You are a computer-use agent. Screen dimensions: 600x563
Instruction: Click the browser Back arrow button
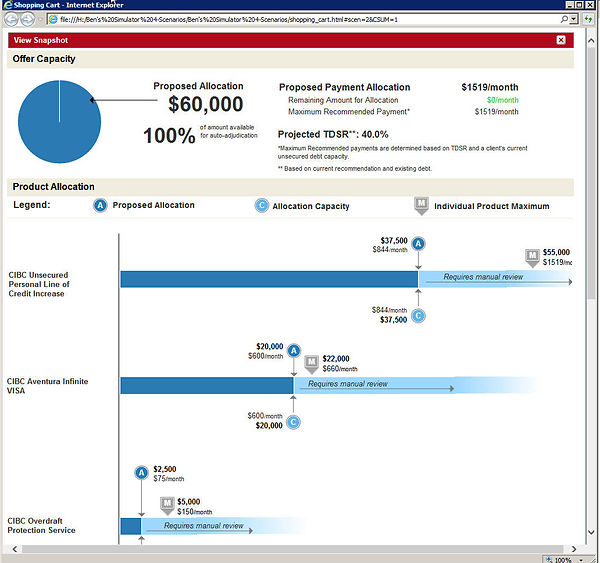coord(11,19)
